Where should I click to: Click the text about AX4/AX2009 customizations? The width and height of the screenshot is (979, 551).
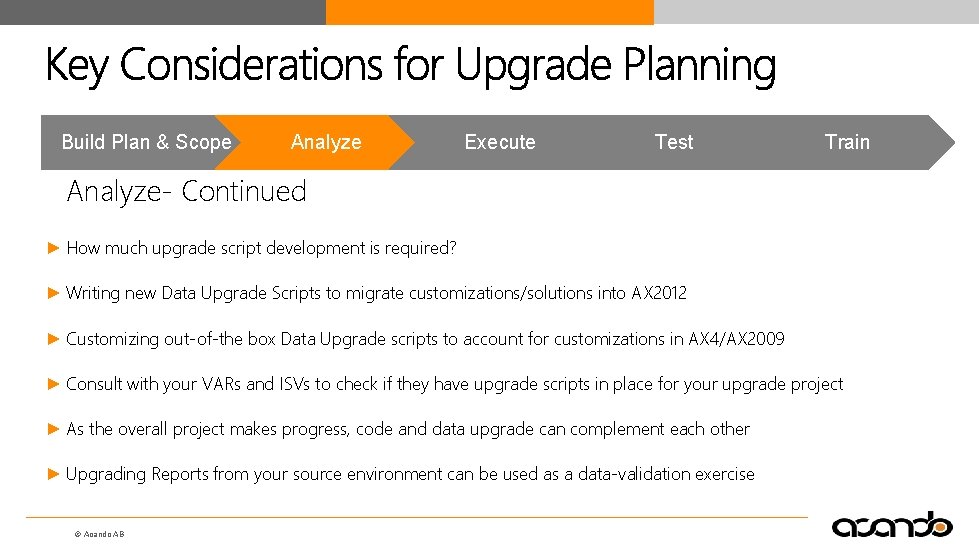[425, 339]
